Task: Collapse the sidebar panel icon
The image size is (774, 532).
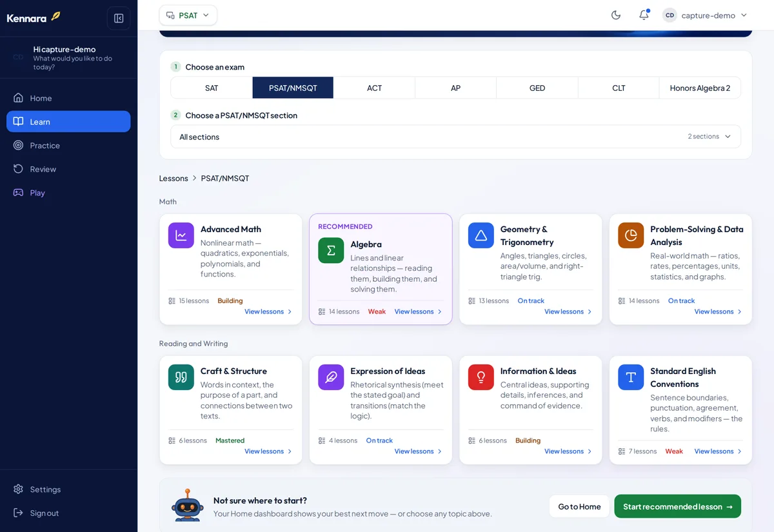Action: click(119, 18)
